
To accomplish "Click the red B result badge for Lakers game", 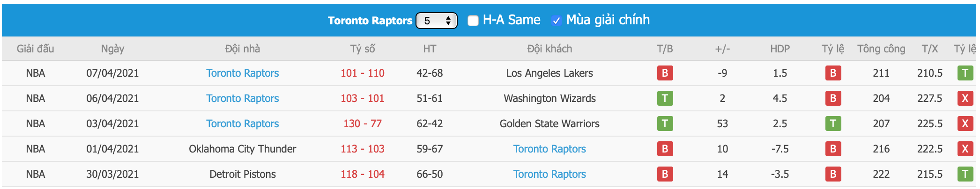I will tap(665, 73).
